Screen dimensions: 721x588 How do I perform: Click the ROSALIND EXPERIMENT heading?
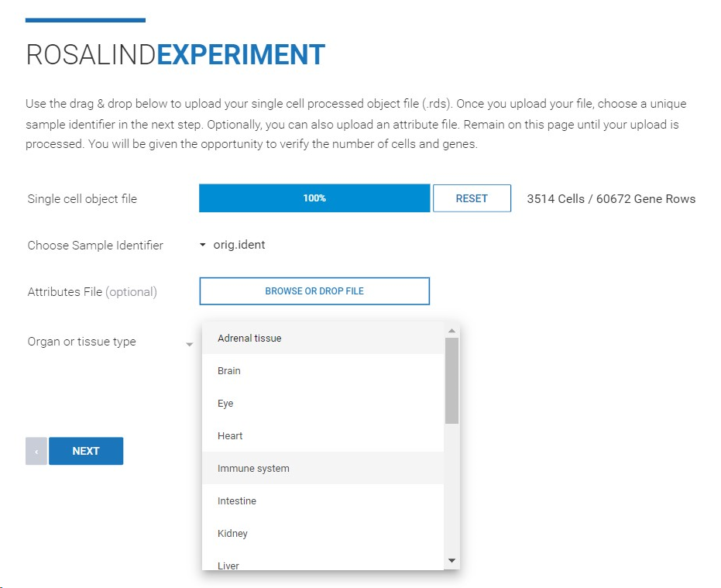pyautogui.click(x=176, y=55)
